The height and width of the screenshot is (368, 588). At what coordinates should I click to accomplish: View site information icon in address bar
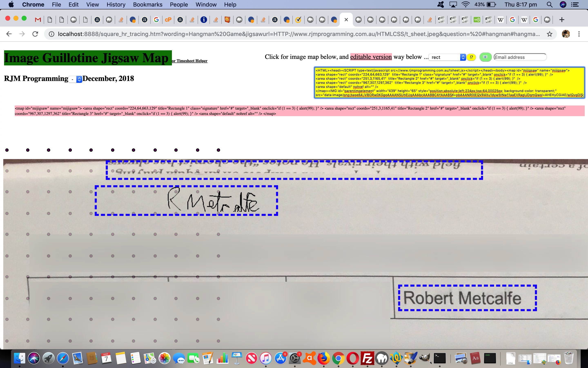[51, 34]
